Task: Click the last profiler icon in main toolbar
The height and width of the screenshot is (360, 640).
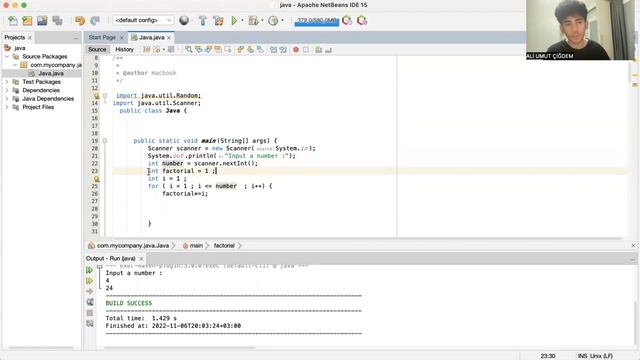Action: 362,20
